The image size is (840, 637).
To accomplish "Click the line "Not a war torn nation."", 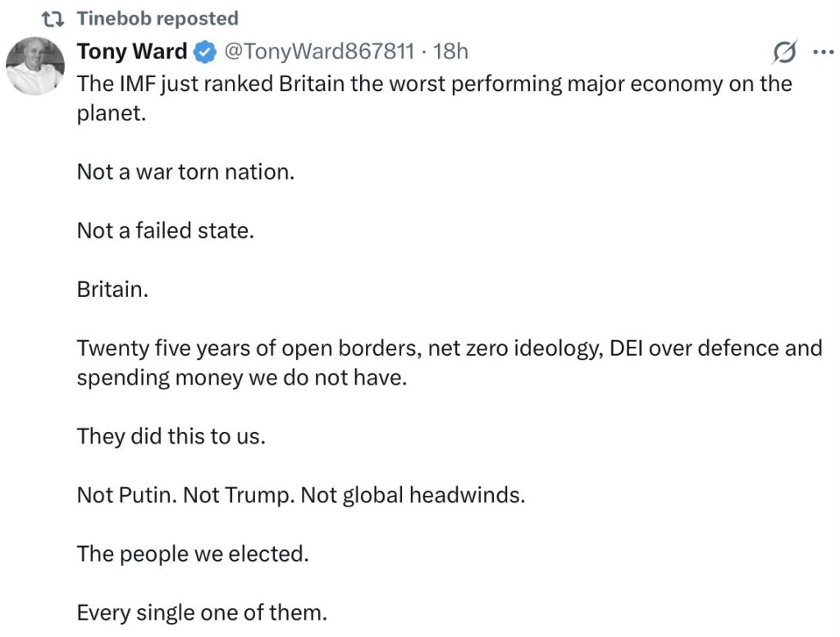I will point(185,172).
